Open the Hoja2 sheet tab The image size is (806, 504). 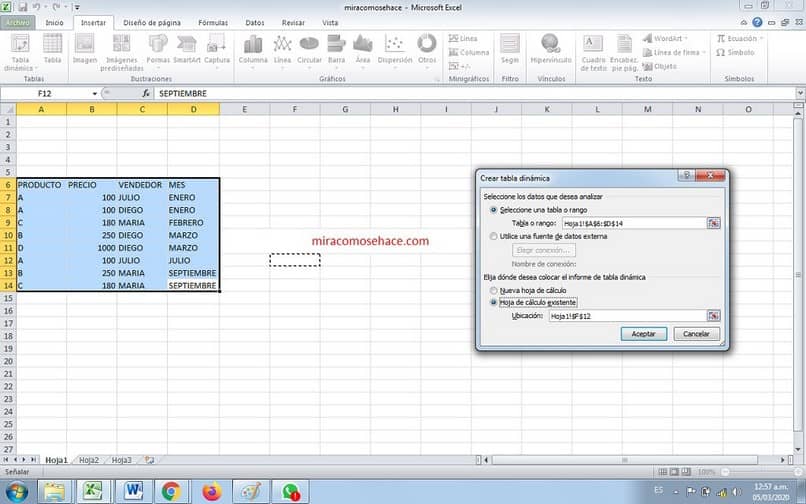(89, 460)
